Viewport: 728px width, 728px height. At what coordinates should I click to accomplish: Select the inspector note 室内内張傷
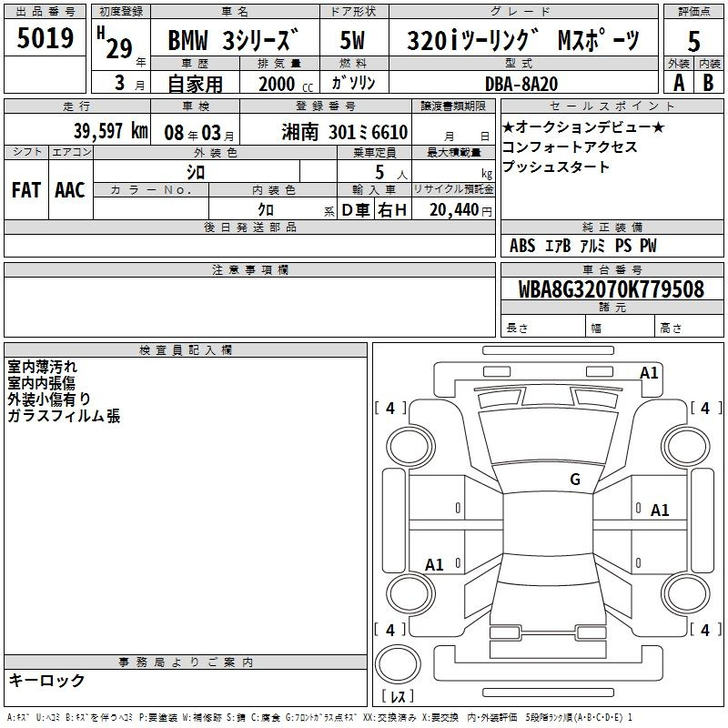tap(41, 383)
